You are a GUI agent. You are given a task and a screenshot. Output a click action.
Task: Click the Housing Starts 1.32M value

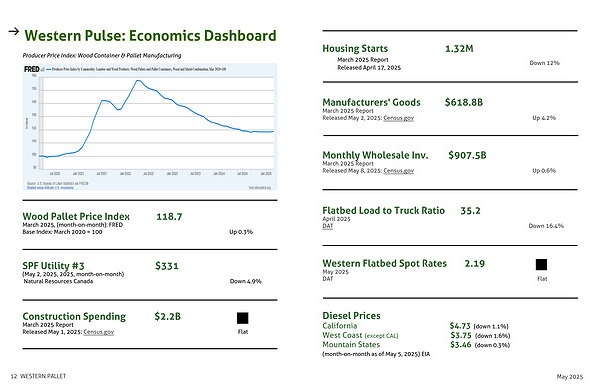[459, 49]
